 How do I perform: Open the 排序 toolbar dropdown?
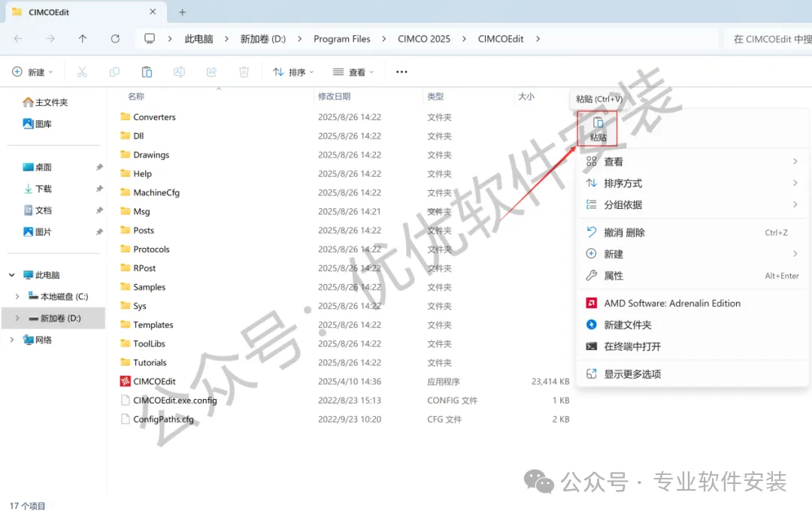click(293, 72)
